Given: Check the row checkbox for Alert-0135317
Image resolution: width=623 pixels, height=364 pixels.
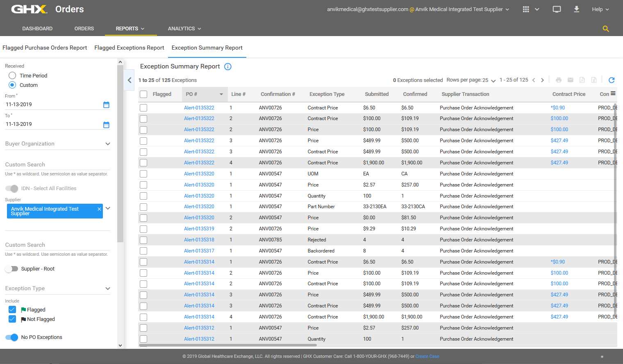Looking at the screenshot, I should (143, 251).
